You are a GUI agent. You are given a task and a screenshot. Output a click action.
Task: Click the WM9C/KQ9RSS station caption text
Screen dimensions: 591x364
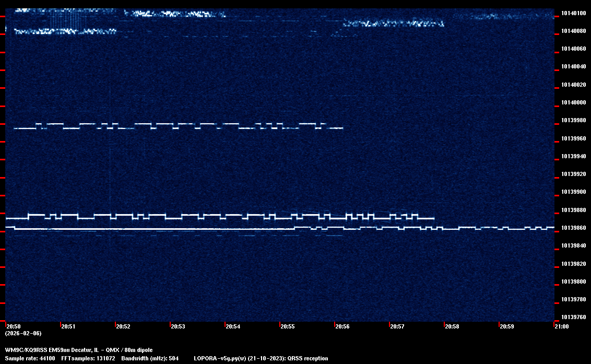79,349
